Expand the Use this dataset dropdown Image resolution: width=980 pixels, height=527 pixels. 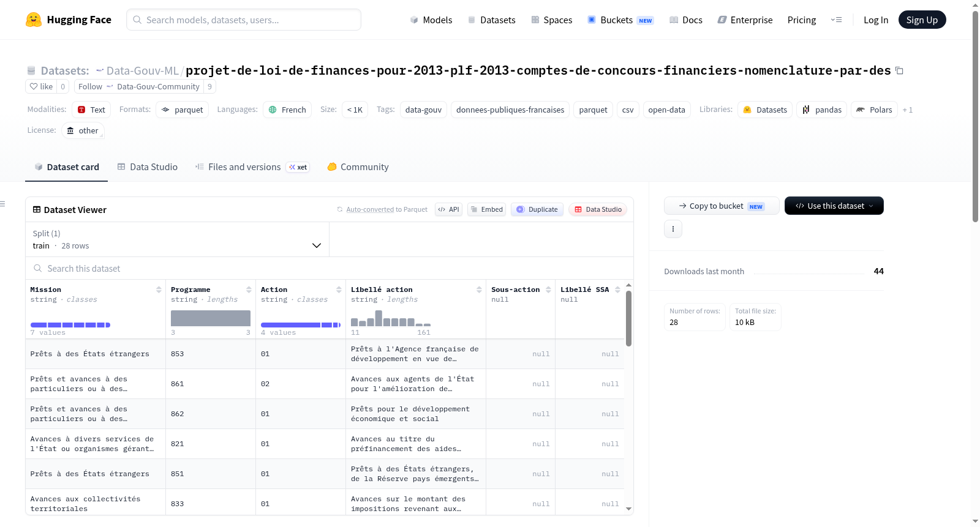(x=834, y=206)
